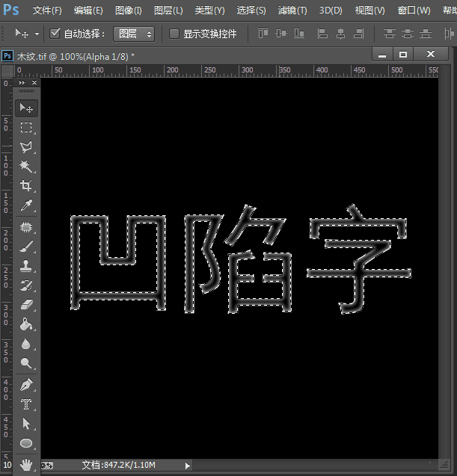Image resolution: width=457 pixels, height=476 pixels.
Task: Open the 图层(L) menu
Action: 168,10
